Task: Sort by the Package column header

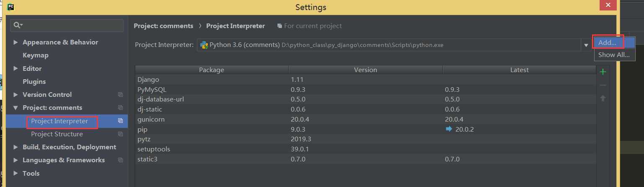Action: (x=212, y=70)
